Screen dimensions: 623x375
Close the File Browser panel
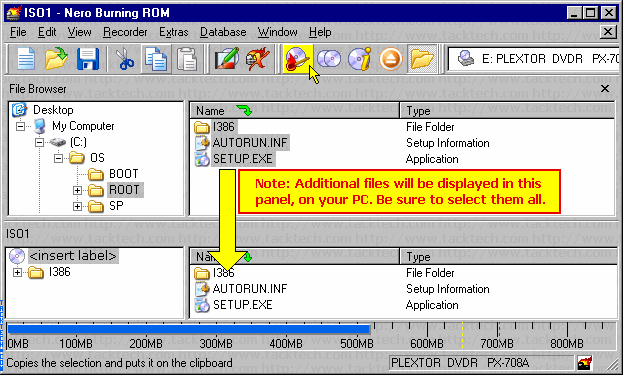[605, 89]
